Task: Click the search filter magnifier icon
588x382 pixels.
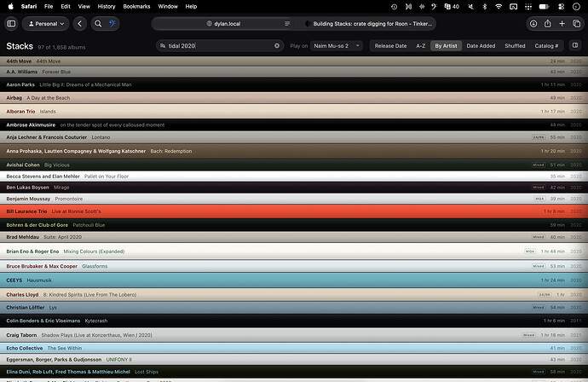Action: pos(163,46)
